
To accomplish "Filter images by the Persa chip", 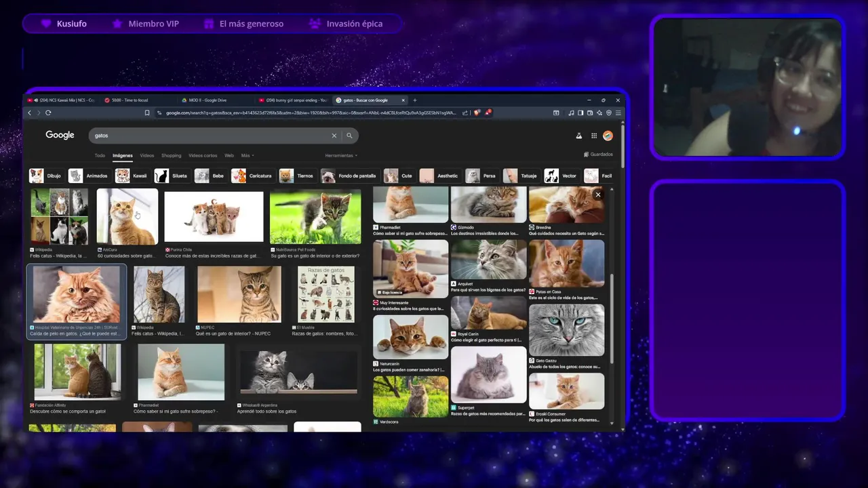I will (481, 176).
